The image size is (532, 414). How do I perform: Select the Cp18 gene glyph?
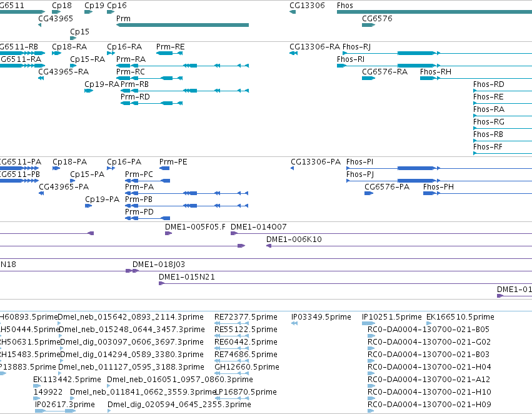point(56,13)
